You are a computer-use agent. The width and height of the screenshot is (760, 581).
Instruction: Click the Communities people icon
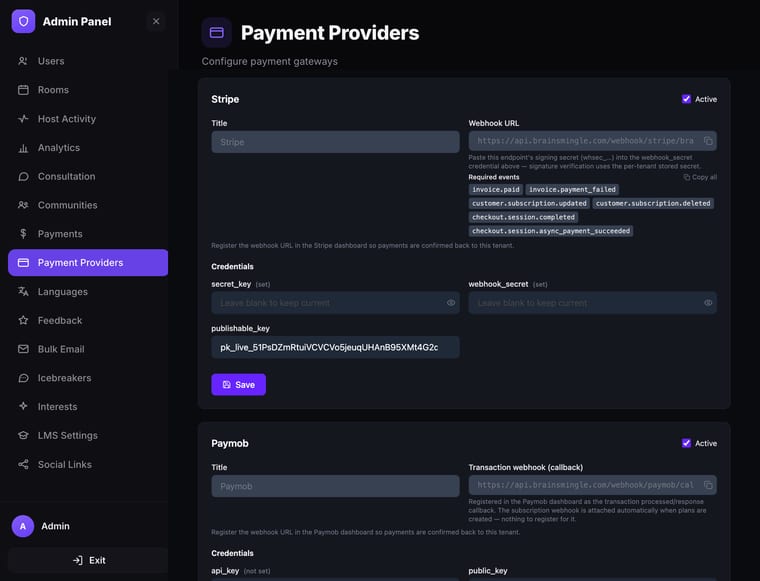click(23, 205)
